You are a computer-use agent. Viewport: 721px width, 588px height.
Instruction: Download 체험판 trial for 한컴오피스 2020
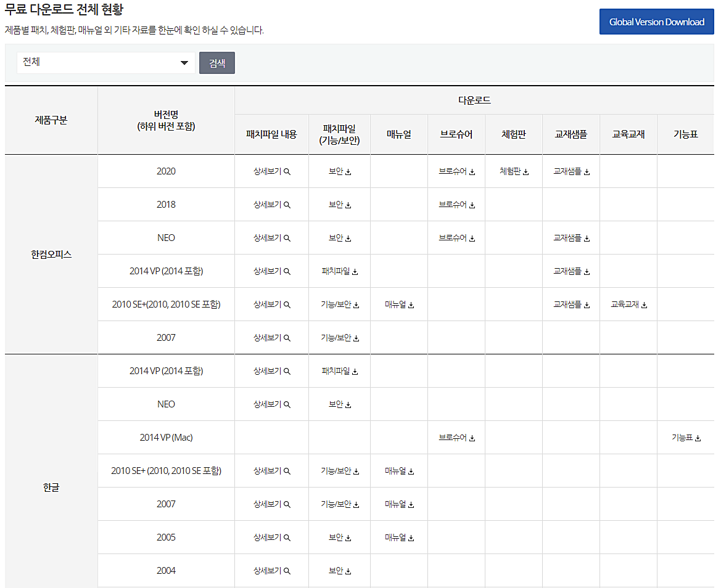coord(514,171)
